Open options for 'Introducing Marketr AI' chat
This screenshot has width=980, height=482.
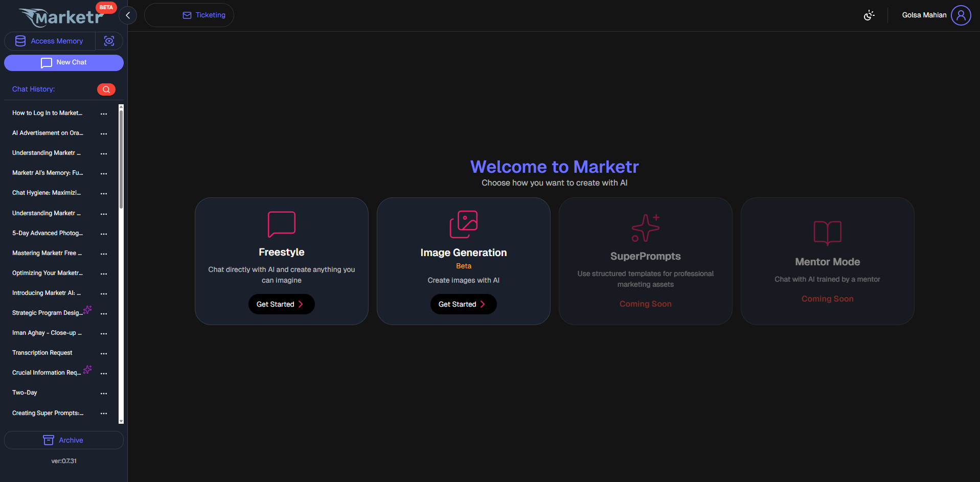pyautogui.click(x=104, y=293)
